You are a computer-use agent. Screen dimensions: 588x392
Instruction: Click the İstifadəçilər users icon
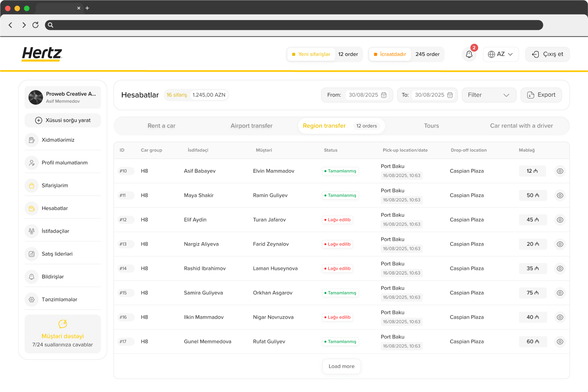point(31,231)
